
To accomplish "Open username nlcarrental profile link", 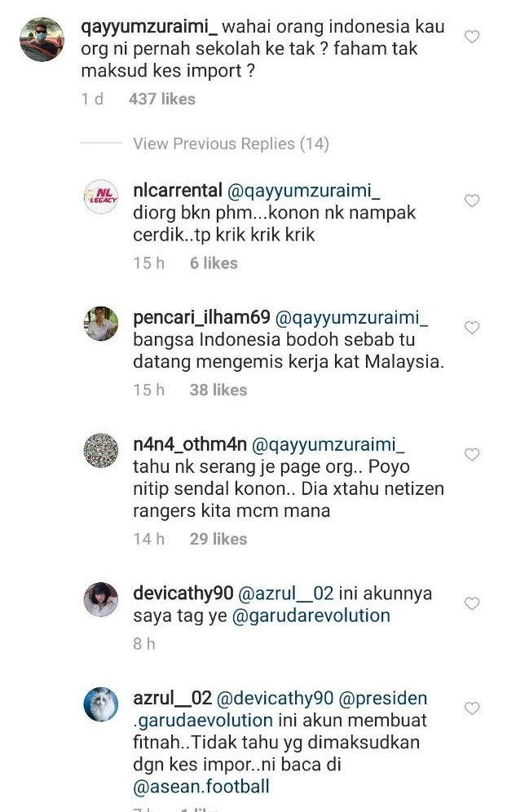I will (x=178, y=190).
